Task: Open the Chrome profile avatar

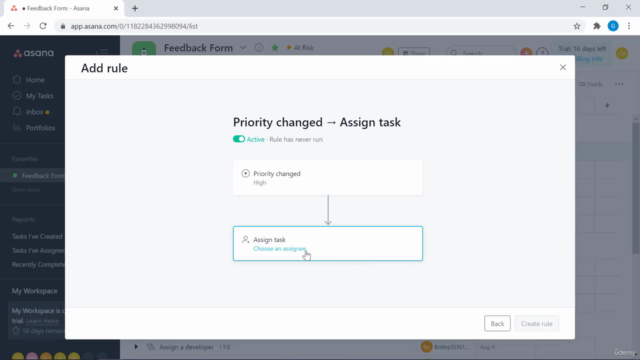Action: click(613, 26)
